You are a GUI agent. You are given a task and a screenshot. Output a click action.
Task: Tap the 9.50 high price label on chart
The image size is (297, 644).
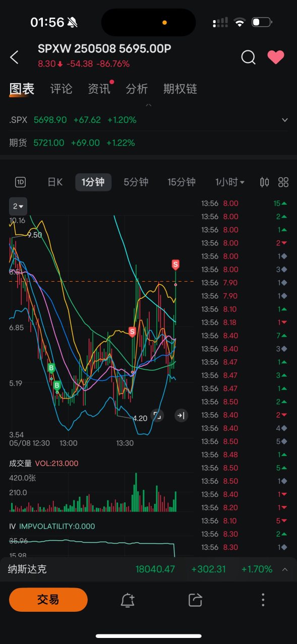(x=35, y=235)
